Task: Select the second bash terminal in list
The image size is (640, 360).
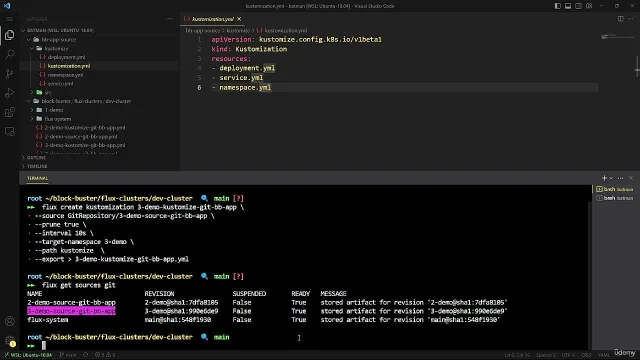Action: tap(614, 198)
